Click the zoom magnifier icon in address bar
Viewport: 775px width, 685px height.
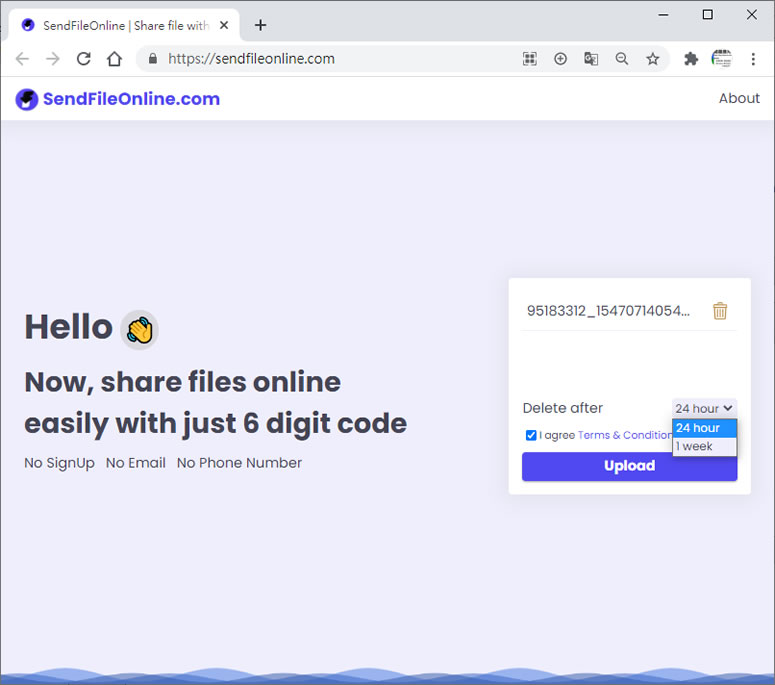622,59
